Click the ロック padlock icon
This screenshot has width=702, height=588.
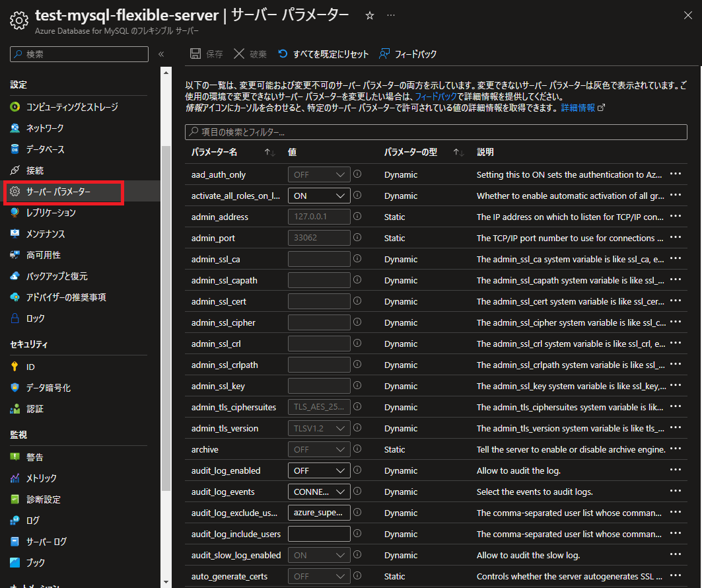pos(15,318)
